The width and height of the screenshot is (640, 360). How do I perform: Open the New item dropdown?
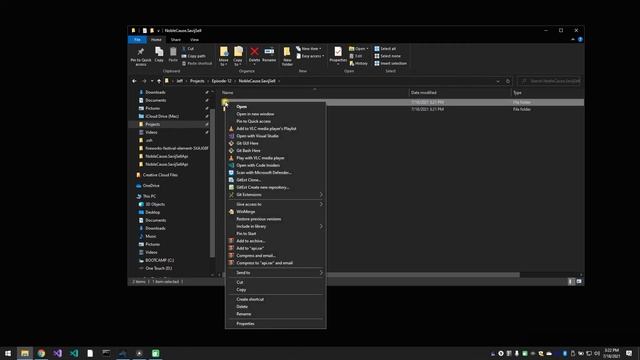click(309, 49)
